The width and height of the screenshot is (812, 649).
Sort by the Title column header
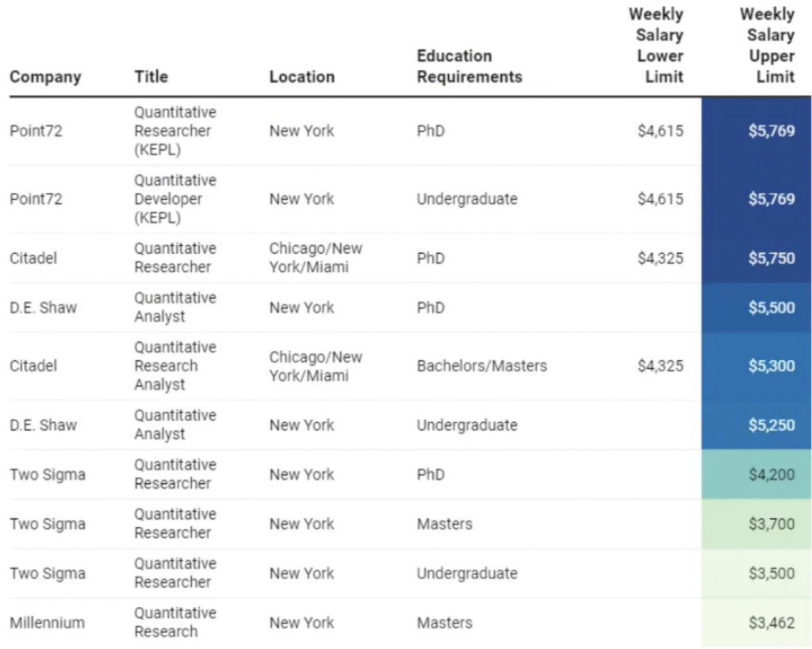[x=151, y=77]
